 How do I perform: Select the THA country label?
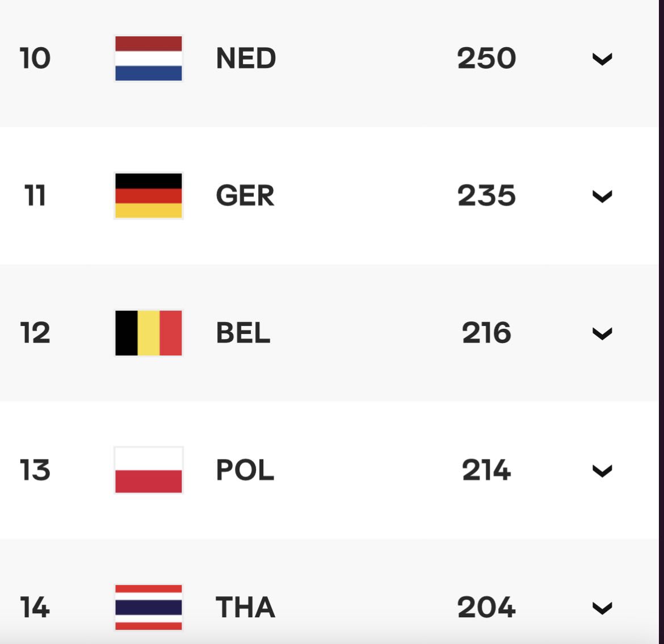[246, 607]
